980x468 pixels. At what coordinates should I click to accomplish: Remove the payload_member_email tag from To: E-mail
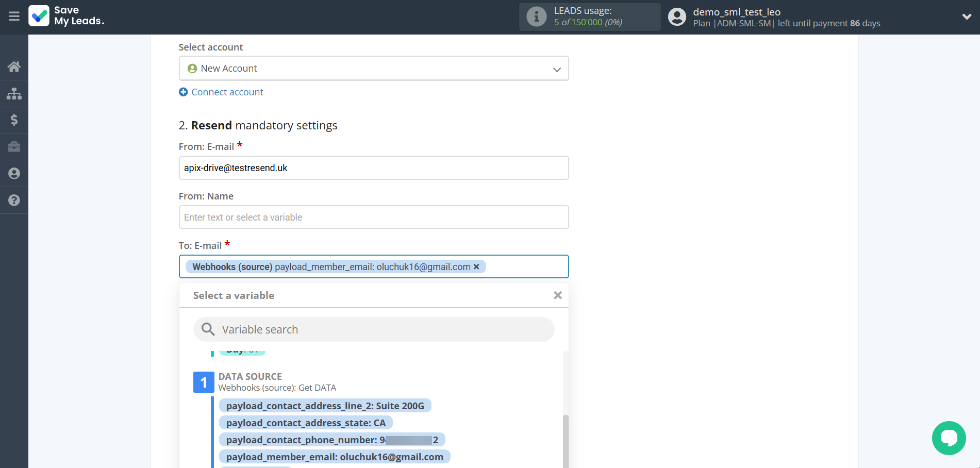click(x=476, y=266)
